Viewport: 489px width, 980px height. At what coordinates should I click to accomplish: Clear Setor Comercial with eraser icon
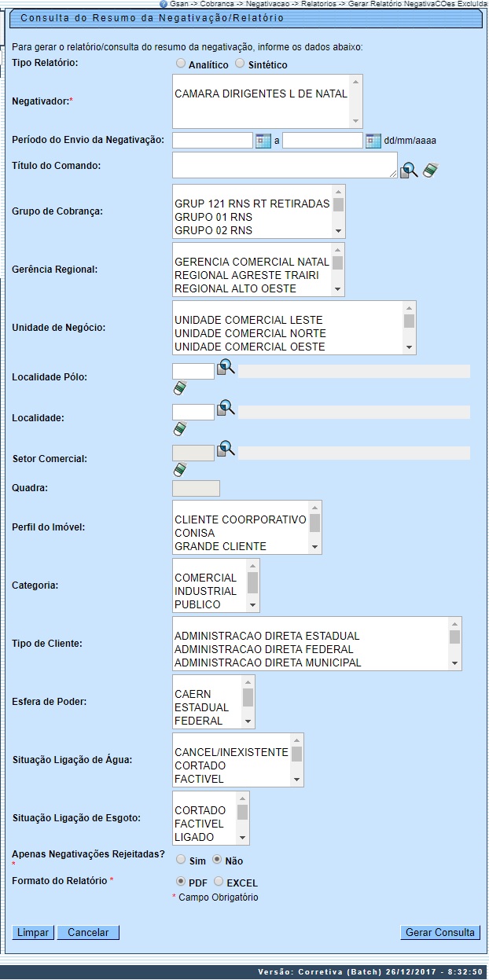tap(180, 470)
